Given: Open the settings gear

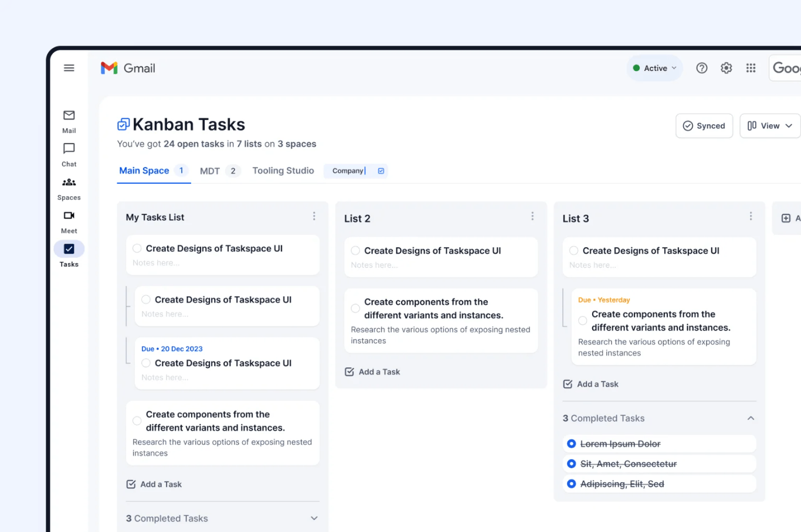Looking at the screenshot, I should pos(727,68).
